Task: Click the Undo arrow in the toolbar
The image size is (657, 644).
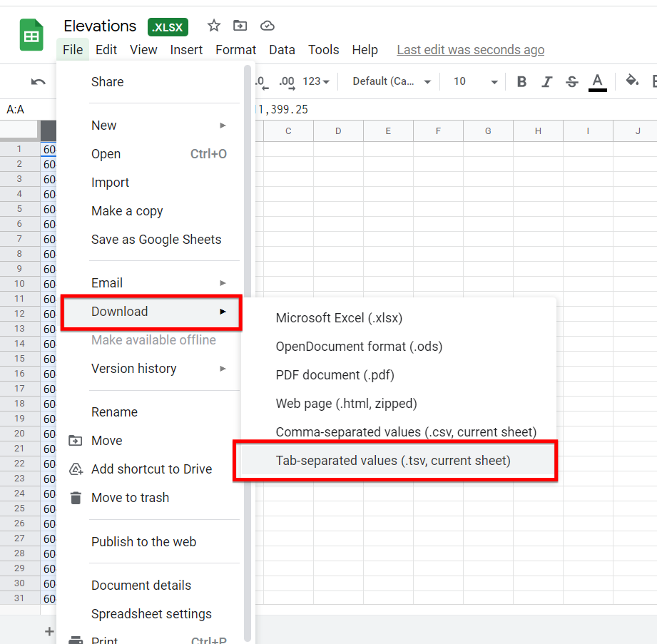Action: coord(38,82)
